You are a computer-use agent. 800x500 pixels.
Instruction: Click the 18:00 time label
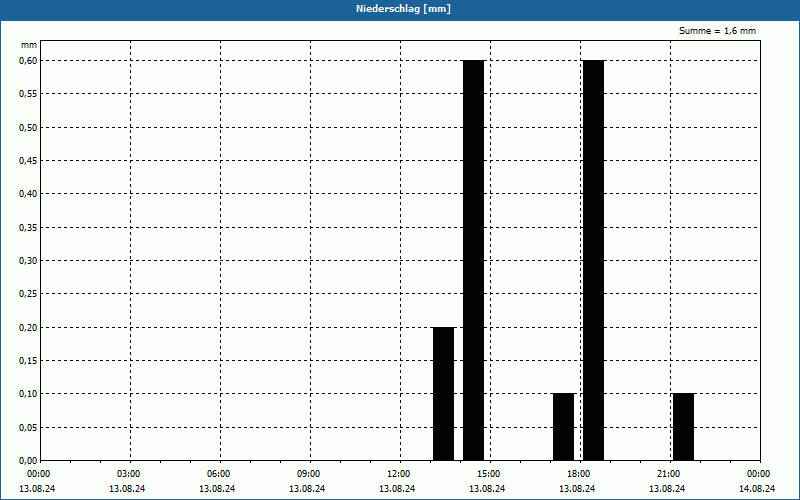click(x=579, y=474)
